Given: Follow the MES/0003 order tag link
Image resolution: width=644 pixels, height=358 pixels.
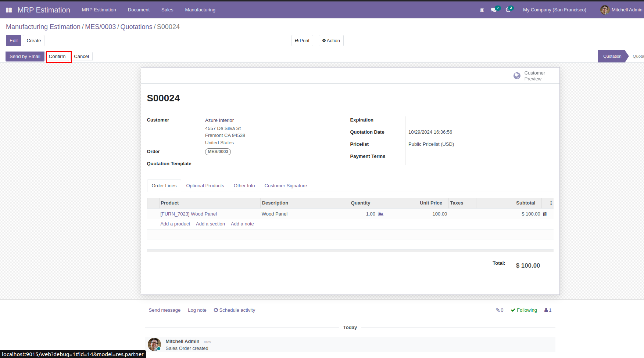Looking at the screenshot, I should (218, 152).
